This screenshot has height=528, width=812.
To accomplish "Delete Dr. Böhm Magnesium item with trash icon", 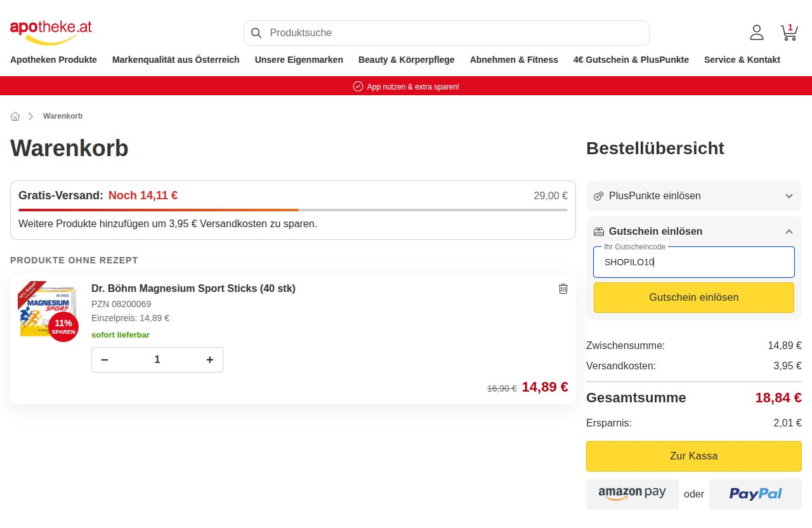I will point(563,289).
